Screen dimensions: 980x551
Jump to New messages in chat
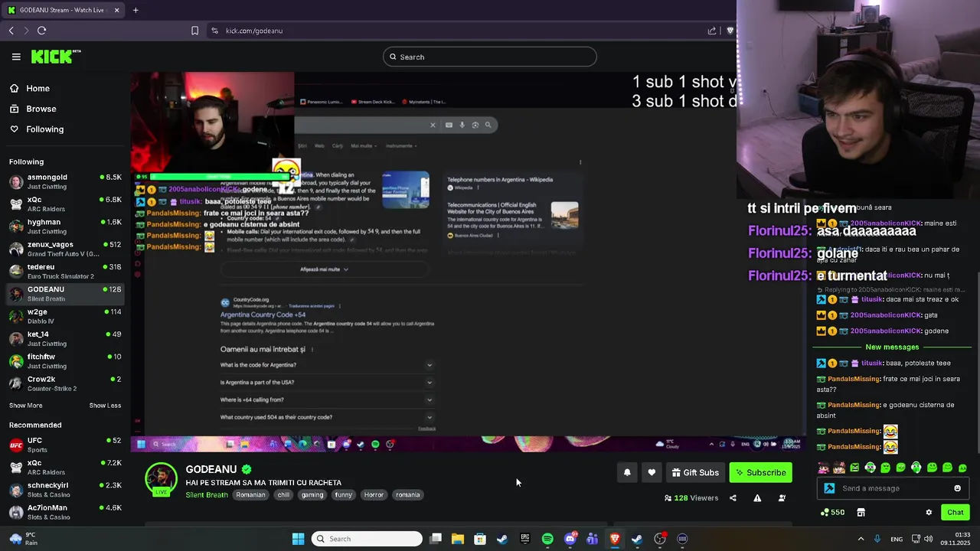(892, 347)
